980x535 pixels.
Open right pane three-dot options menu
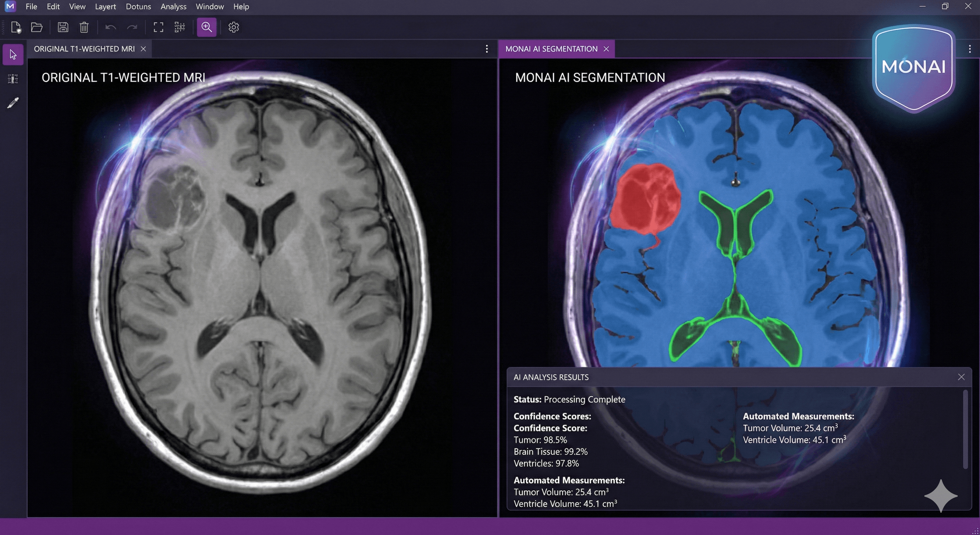[x=969, y=49]
